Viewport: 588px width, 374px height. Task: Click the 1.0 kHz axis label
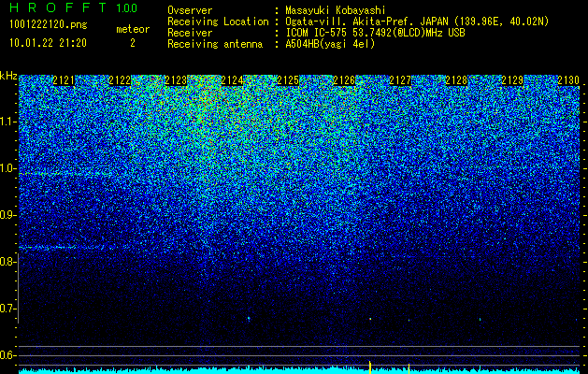[8, 168]
